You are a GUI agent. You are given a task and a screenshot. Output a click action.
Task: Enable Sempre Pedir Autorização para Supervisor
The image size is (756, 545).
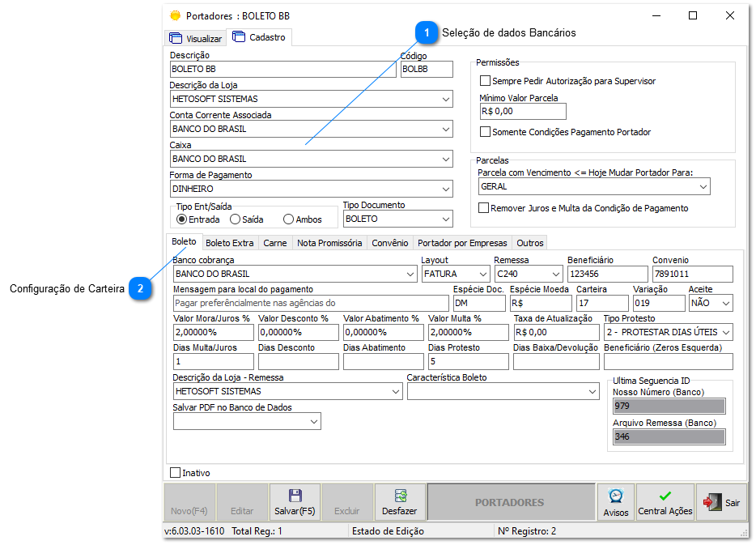(x=486, y=79)
